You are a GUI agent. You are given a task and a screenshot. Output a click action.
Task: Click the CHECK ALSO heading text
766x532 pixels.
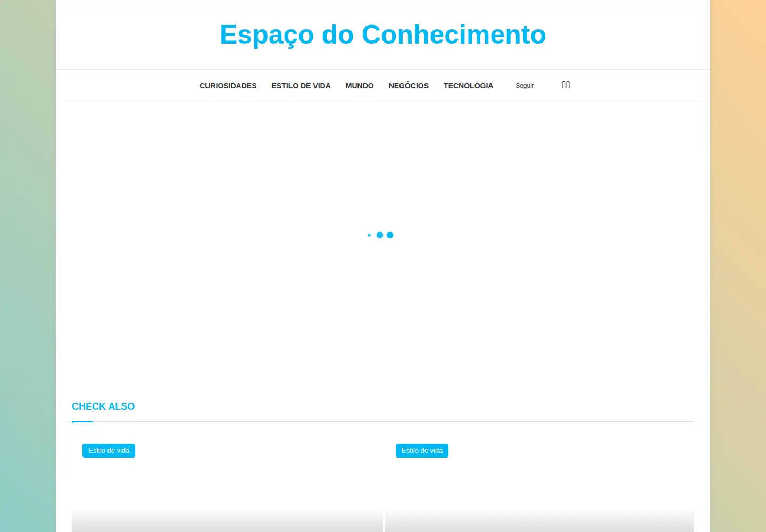[103, 406]
